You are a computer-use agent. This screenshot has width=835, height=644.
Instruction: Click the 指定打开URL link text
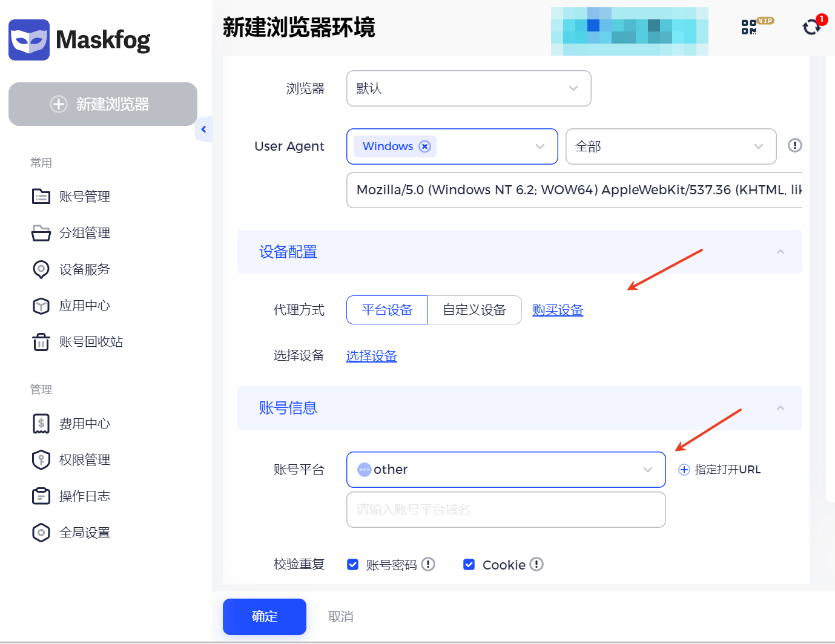[x=728, y=470]
